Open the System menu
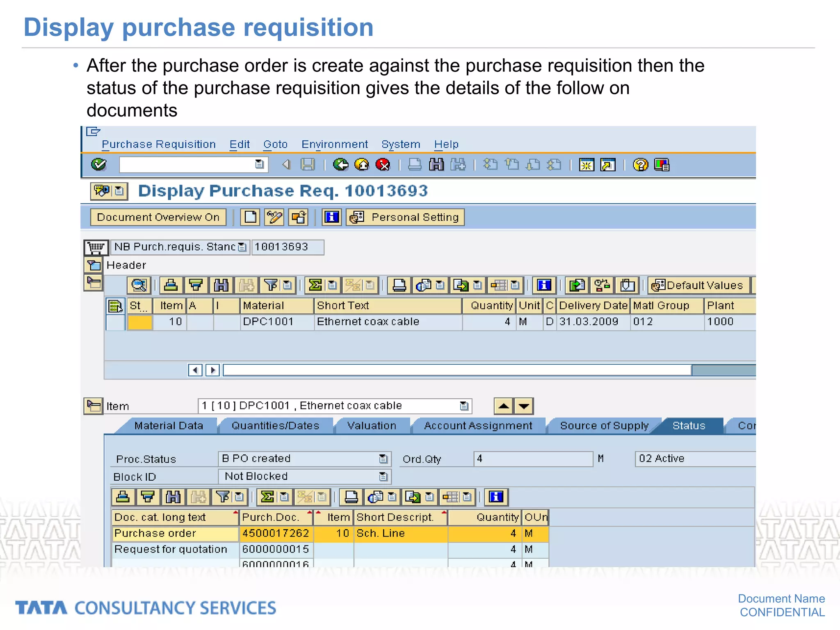 point(401,144)
